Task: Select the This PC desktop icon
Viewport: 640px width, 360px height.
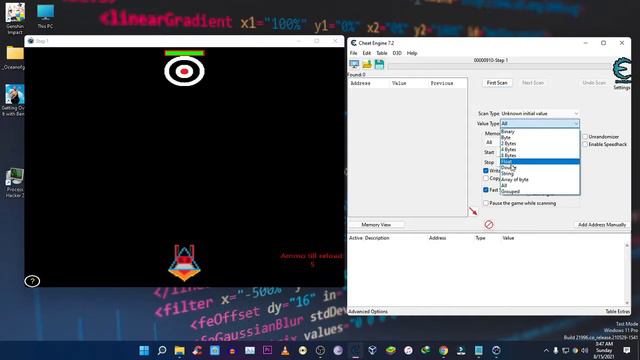Action: pos(45,16)
